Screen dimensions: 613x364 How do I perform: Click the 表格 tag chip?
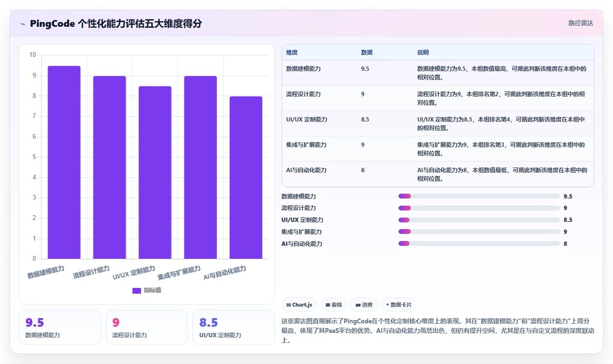(334, 305)
